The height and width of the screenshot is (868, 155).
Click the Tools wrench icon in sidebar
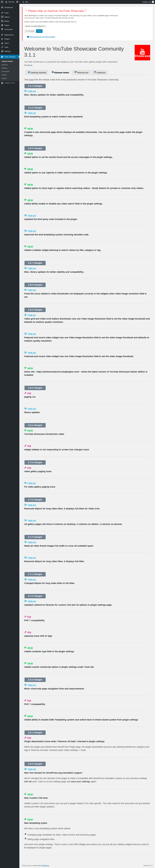(2, 47)
